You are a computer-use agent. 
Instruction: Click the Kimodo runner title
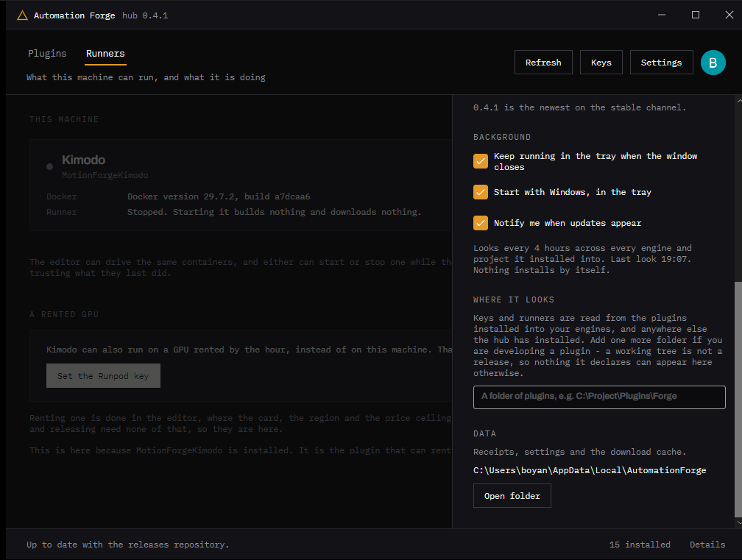point(84,160)
